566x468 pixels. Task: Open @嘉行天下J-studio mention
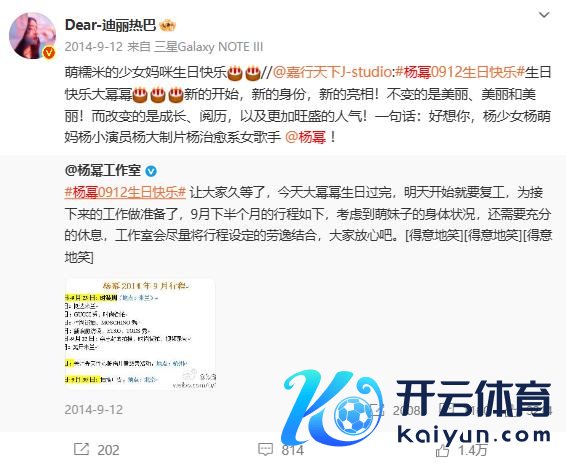tap(332, 72)
